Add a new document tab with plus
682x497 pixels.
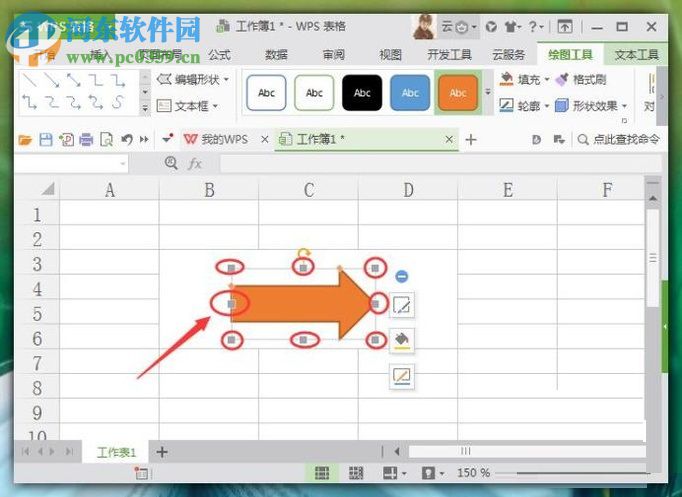point(471,140)
